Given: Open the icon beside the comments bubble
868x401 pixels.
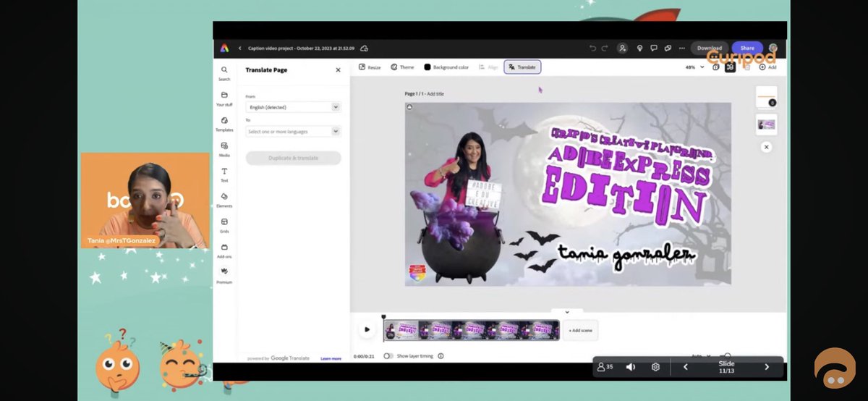Looking at the screenshot, I should [x=669, y=48].
